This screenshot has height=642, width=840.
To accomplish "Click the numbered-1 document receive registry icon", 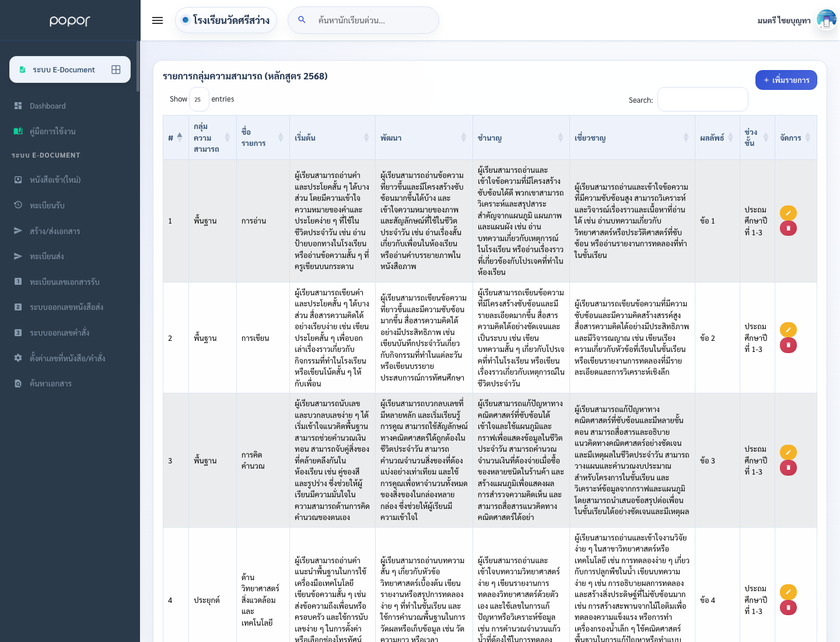I will 18,281.
